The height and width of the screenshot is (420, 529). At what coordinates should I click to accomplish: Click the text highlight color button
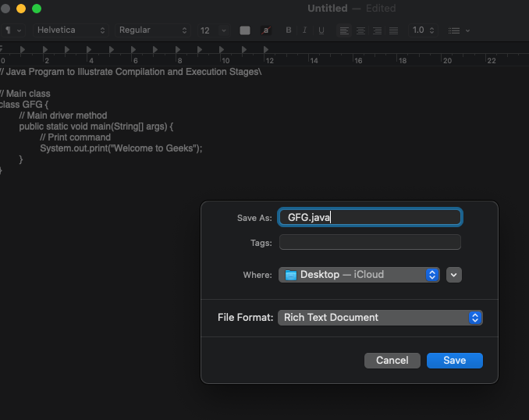(266, 30)
